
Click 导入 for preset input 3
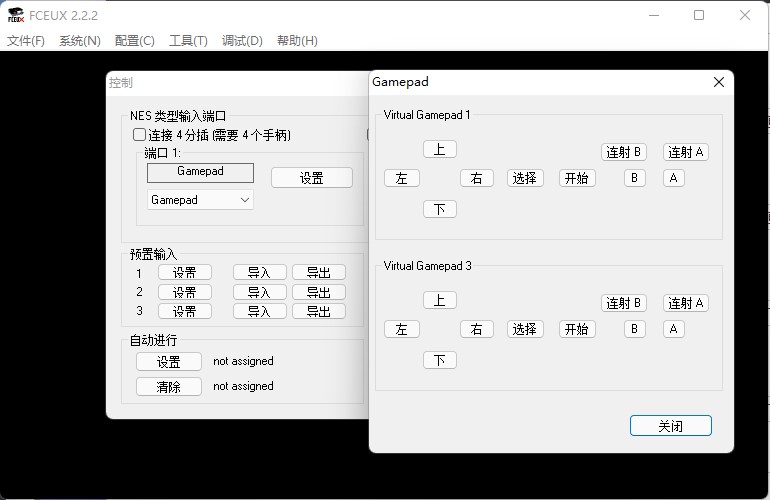click(259, 311)
